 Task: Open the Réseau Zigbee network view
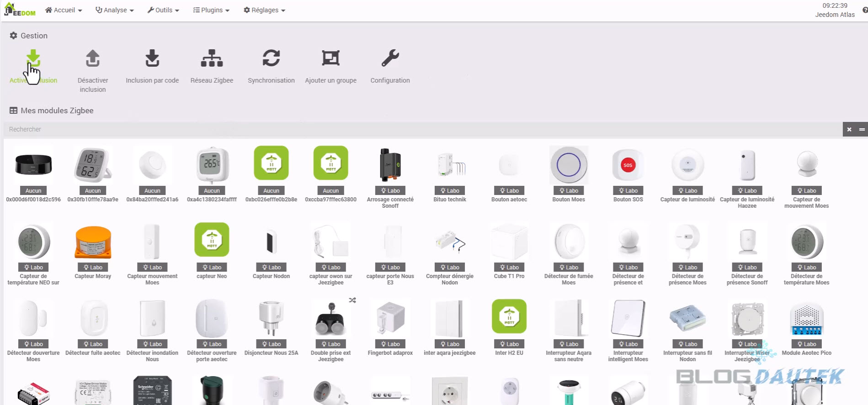212,59
